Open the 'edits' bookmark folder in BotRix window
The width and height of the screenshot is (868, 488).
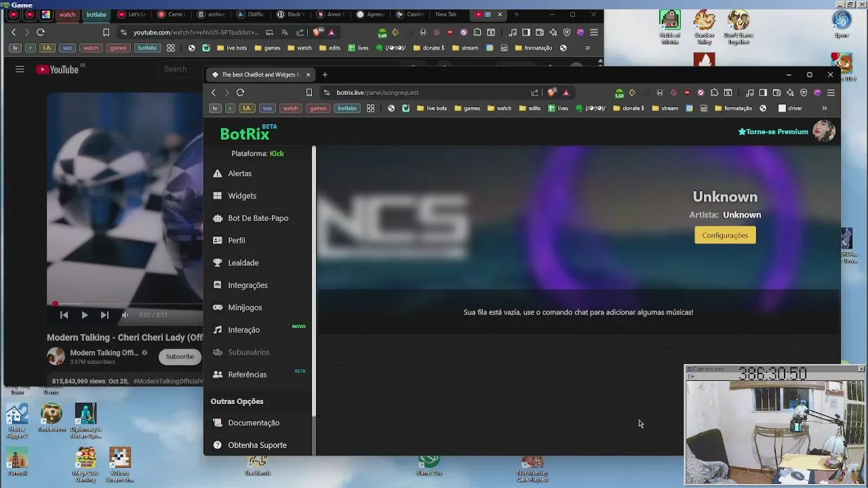point(530,108)
